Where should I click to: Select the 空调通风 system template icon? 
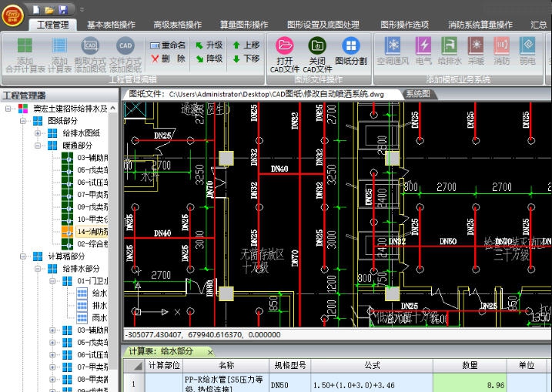coord(393,46)
